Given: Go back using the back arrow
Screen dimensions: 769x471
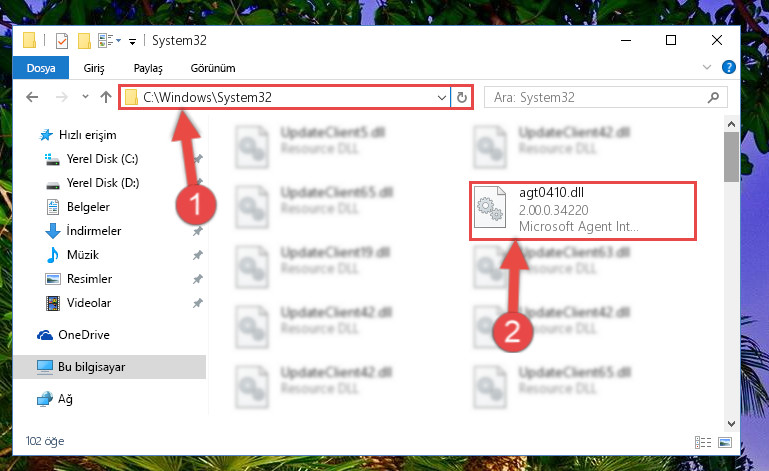Looking at the screenshot, I should tap(32, 97).
